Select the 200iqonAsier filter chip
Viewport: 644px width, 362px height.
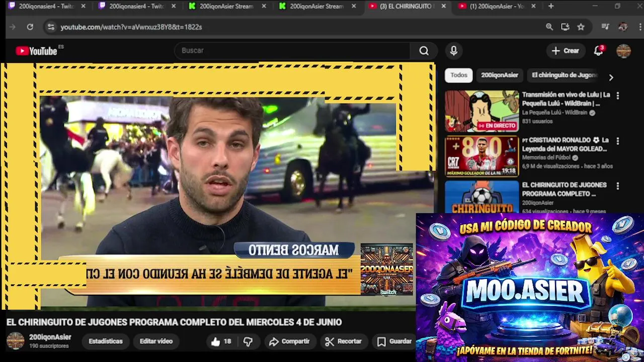coord(500,75)
